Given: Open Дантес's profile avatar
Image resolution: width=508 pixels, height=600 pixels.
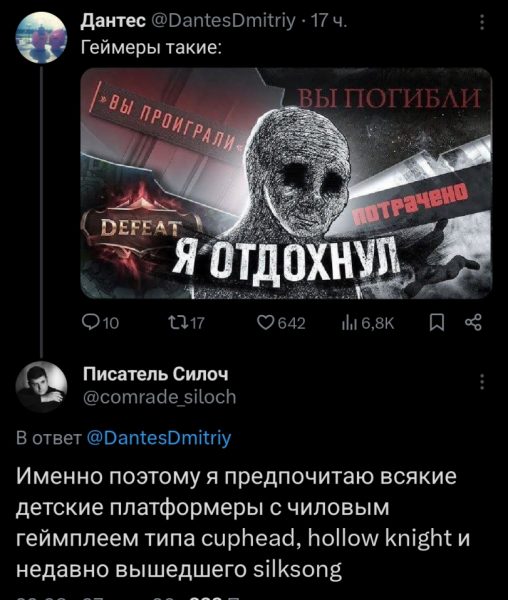Looking at the screenshot, I should point(41,37).
